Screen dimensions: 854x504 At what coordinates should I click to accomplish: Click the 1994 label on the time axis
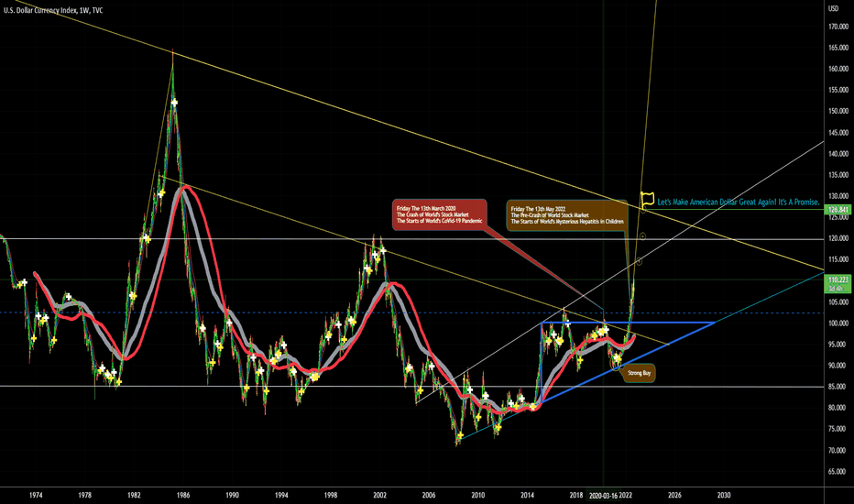281,495
